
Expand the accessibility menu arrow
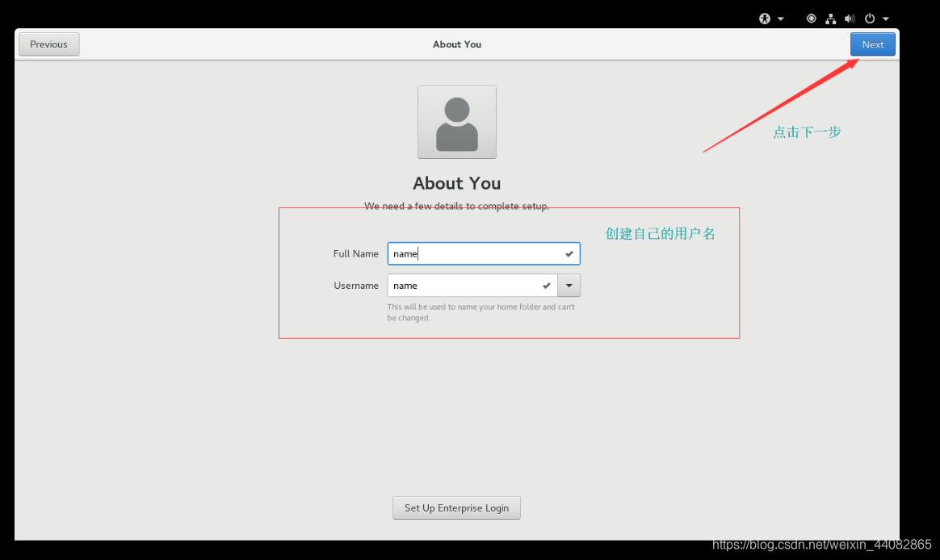click(x=781, y=19)
